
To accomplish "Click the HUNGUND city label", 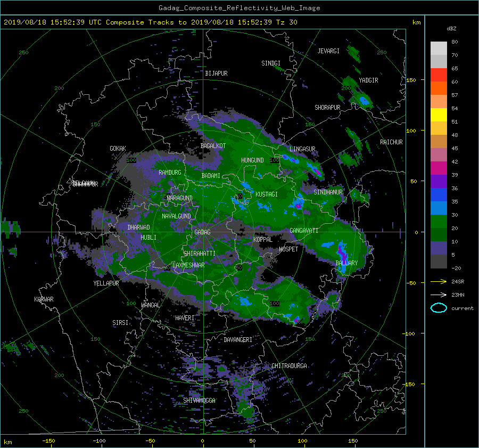I will [x=252, y=160].
